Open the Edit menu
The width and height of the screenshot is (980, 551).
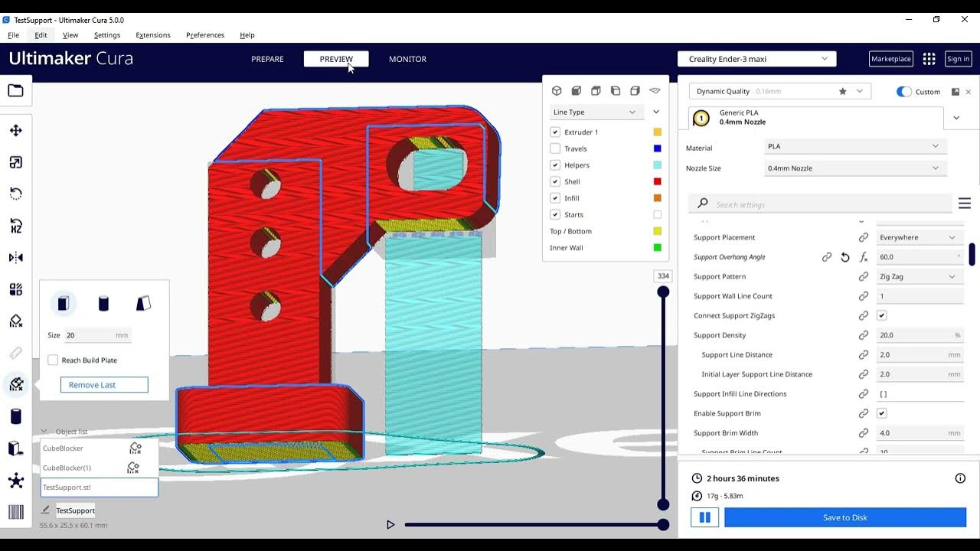pyautogui.click(x=41, y=35)
